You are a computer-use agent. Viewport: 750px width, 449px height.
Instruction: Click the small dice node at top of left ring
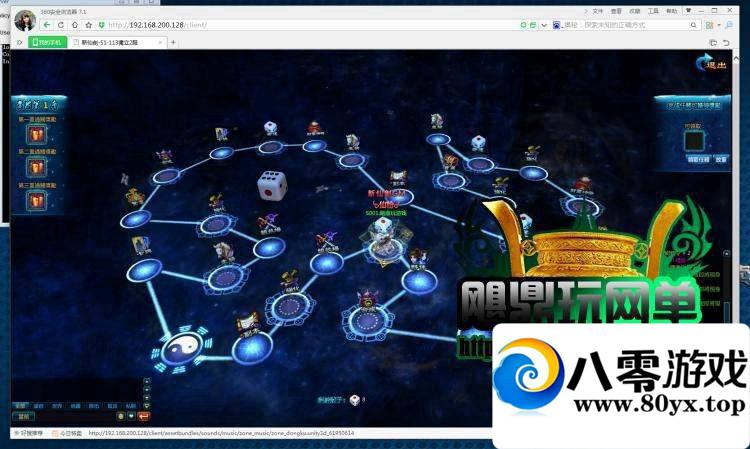coord(271,128)
